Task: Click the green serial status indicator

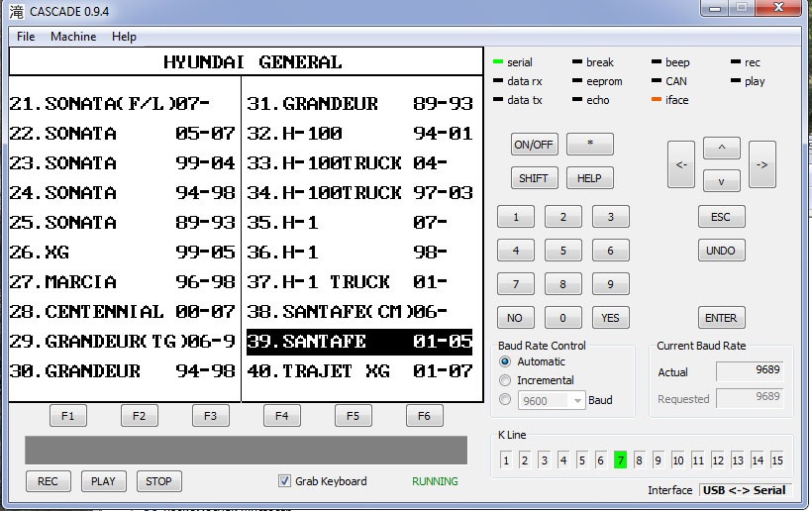Action: click(x=498, y=62)
